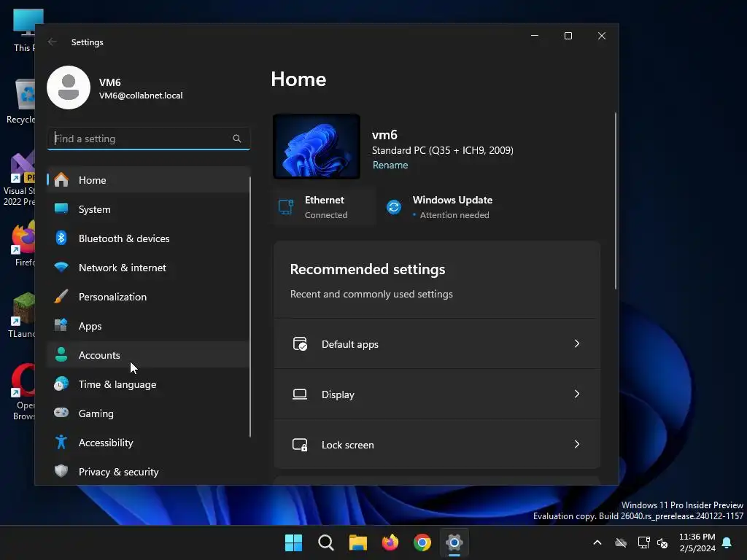
Task: Expand the Default apps chevron
Action: point(577,344)
